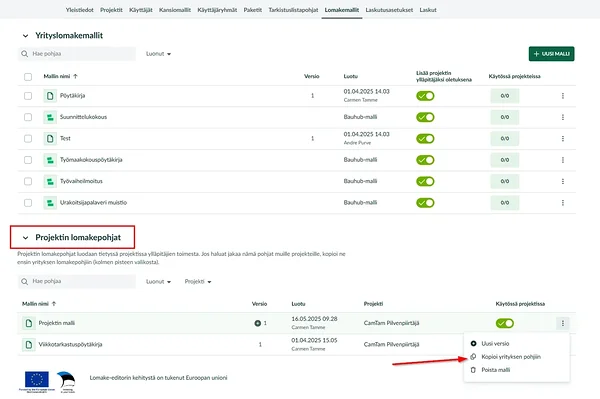Click the Uusi versio plus icon
The height and width of the screenshot is (399, 600).
pos(473,344)
